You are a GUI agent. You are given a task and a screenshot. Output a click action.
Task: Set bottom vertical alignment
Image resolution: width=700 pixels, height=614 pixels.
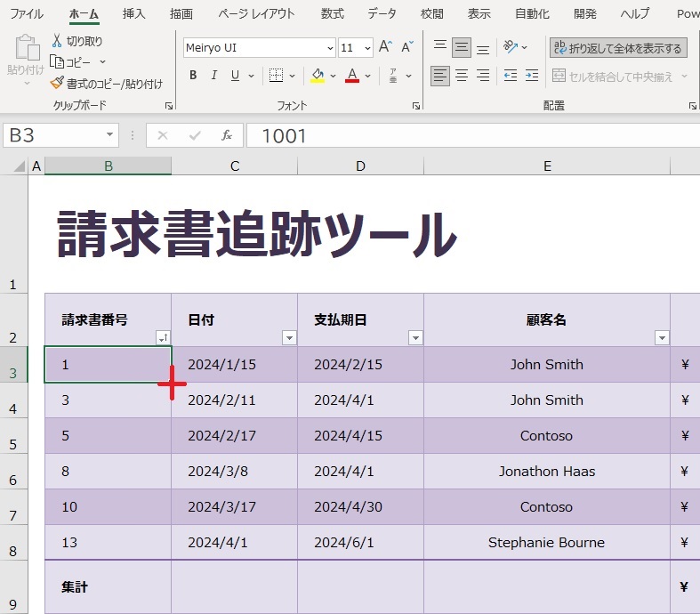point(483,47)
